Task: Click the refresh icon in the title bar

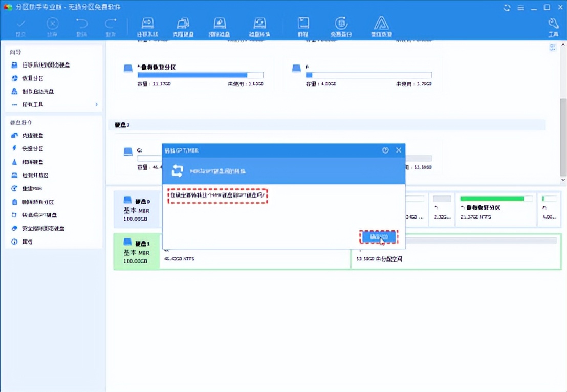Action: 507,8
